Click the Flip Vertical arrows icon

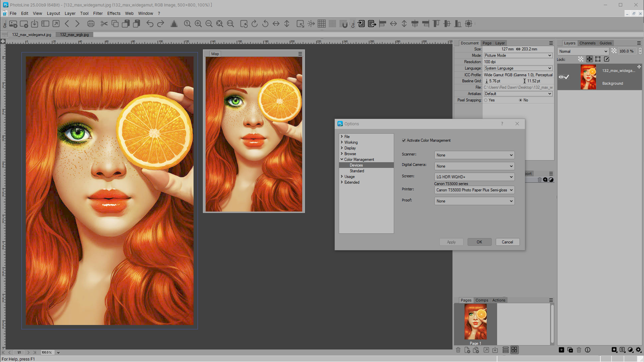pyautogui.click(x=287, y=24)
